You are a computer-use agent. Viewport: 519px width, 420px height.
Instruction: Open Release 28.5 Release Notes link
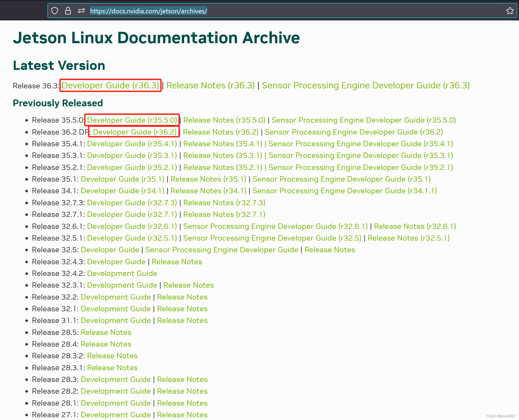(106, 332)
